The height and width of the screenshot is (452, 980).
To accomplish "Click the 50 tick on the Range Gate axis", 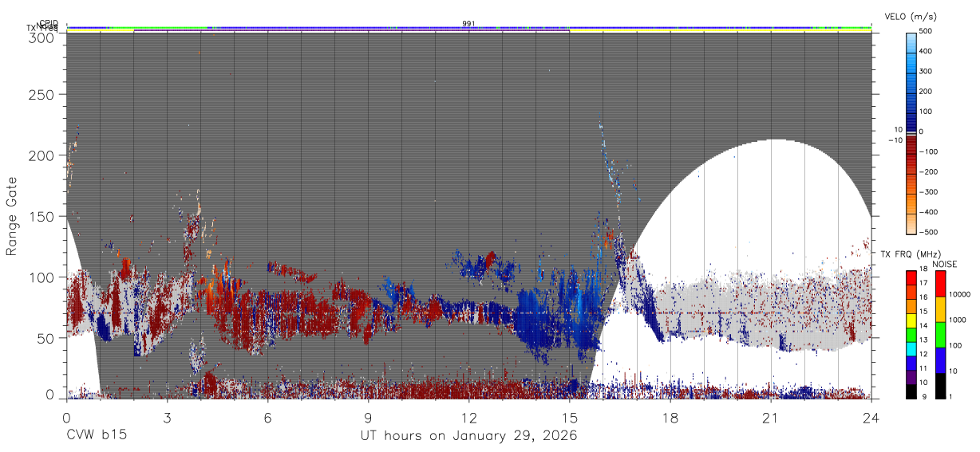I will click(x=45, y=337).
